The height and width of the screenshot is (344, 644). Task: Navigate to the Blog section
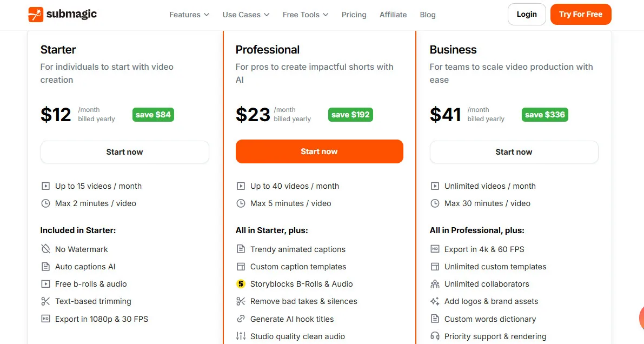(x=427, y=15)
